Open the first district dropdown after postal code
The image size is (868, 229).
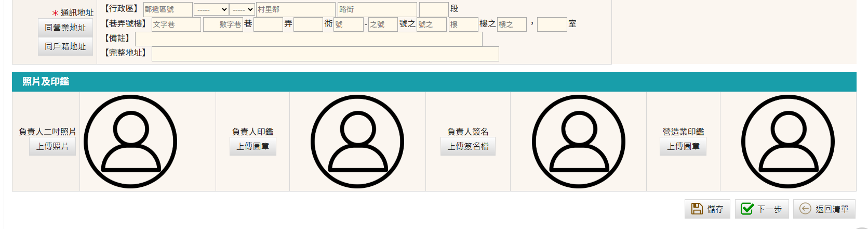(x=211, y=9)
